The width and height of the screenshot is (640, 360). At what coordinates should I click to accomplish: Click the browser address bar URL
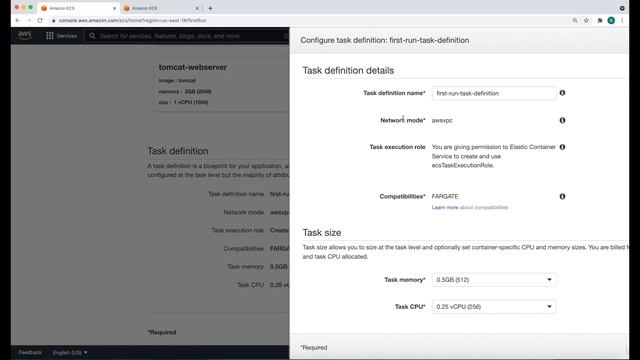coord(133,20)
